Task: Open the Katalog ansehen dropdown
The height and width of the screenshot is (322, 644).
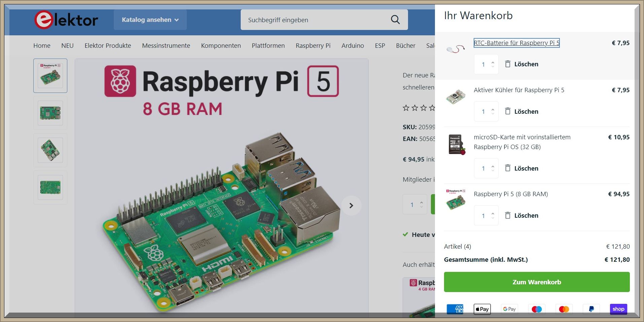Action: pos(150,20)
